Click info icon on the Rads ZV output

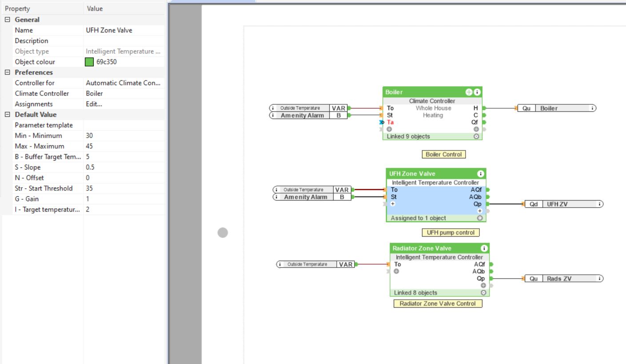tap(600, 279)
